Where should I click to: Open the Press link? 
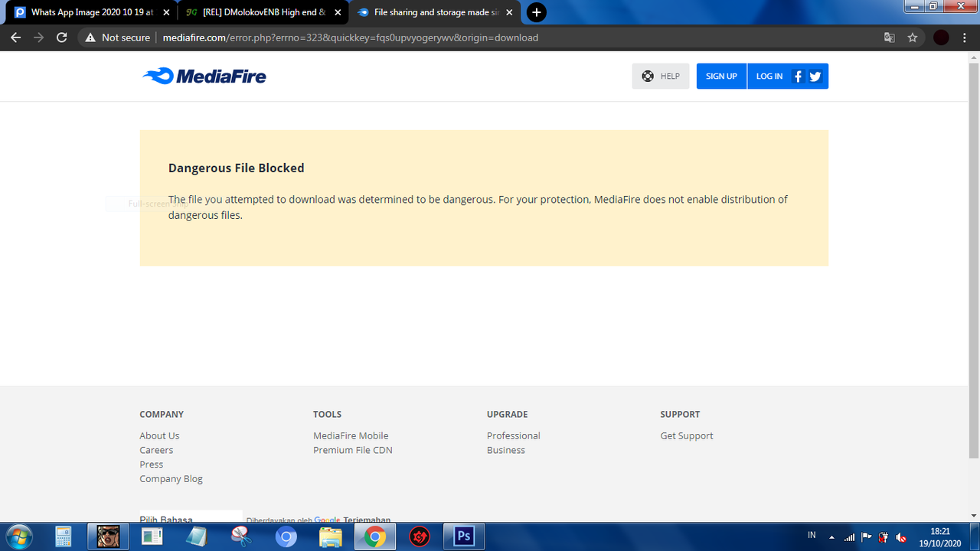pos(152,464)
